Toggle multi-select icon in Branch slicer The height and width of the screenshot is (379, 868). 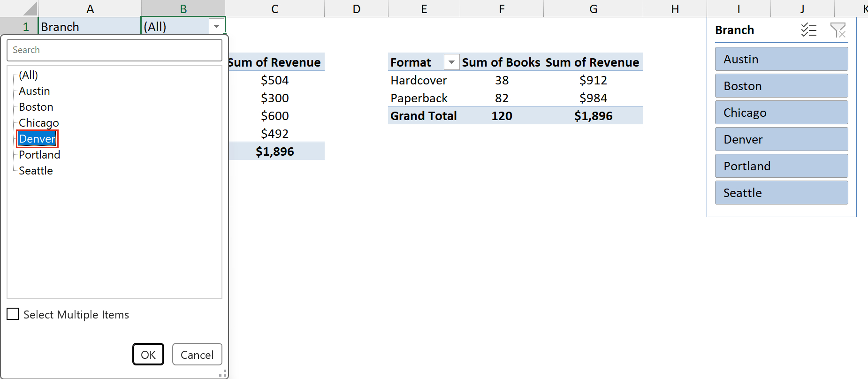coord(809,30)
